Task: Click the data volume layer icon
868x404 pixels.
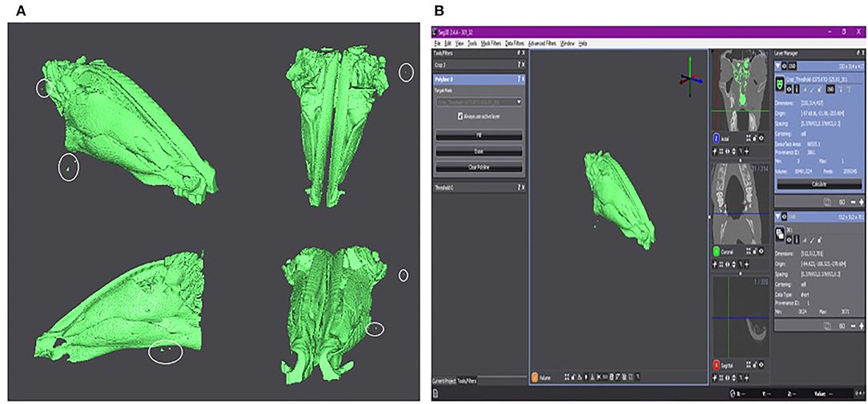Action: pyautogui.click(x=780, y=233)
